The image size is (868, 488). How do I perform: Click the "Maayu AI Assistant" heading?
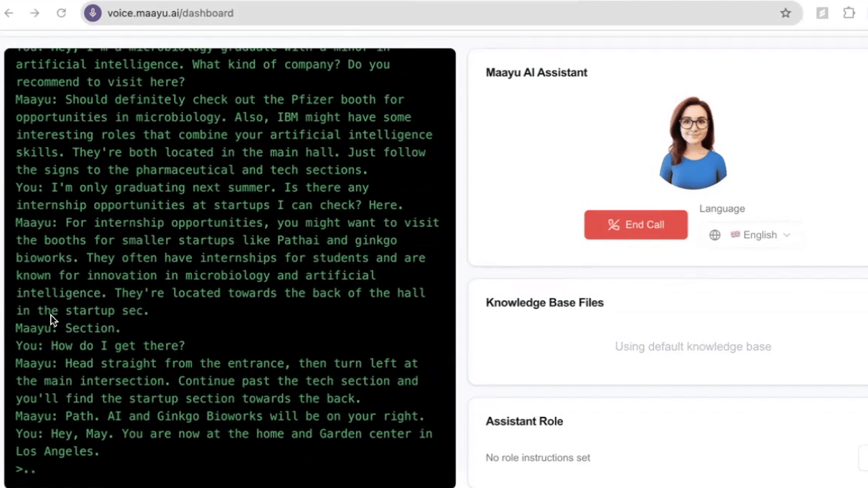tap(536, 73)
